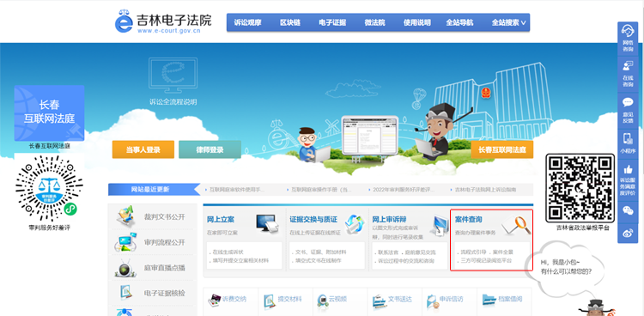Click the 提交材料 document icon
The width and height of the screenshot is (644, 316).
[270, 301]
